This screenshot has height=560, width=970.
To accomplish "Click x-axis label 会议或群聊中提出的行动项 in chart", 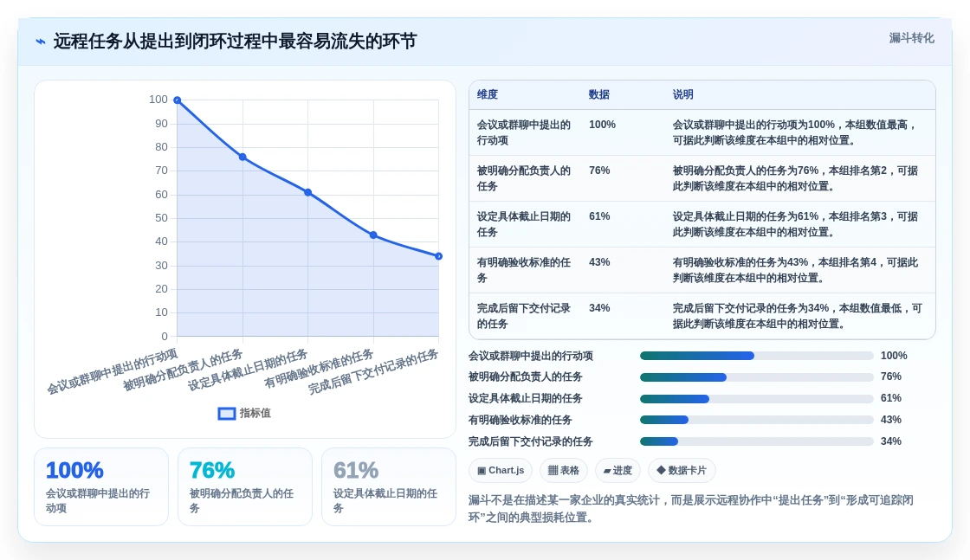I will pyautogui.click(x=113, y=371).
